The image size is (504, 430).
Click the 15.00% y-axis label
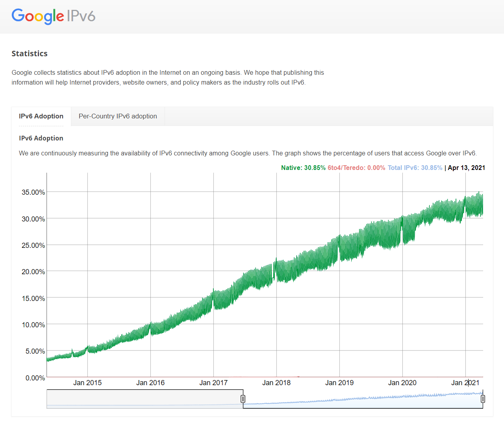33,299
